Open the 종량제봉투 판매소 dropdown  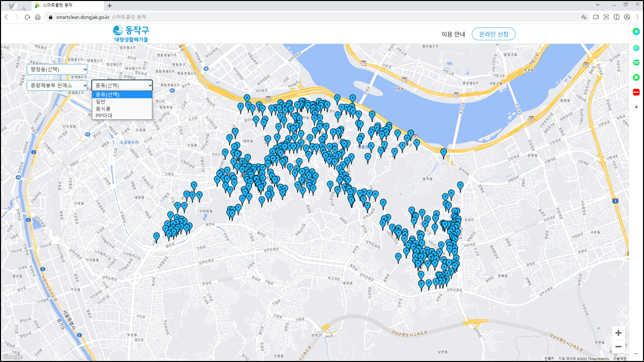(x=57, y=85)
